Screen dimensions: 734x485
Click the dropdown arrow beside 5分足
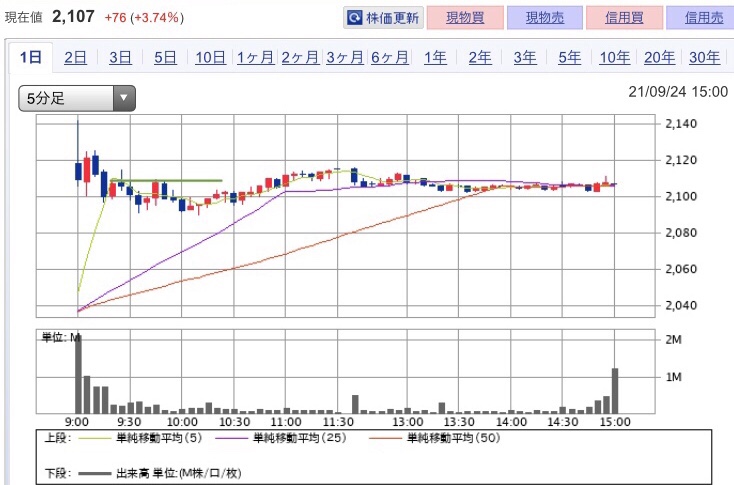pyautogui.click(x=124, y=98)
